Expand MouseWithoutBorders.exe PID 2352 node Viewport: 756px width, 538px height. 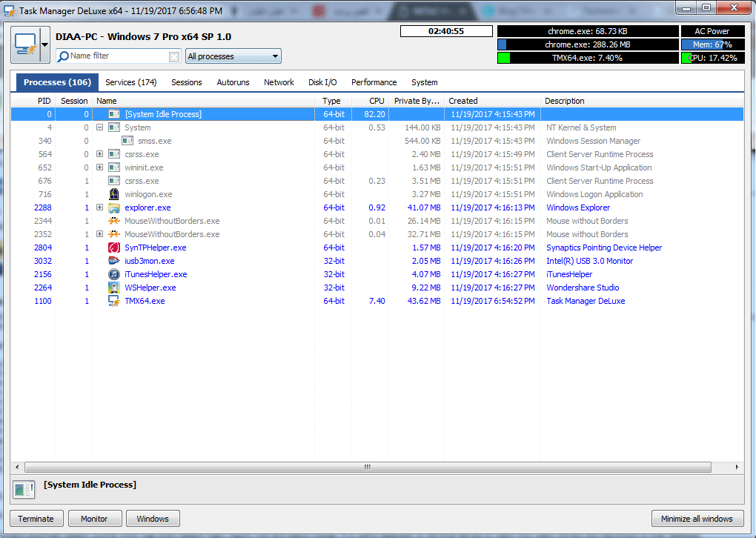[100, 234]
